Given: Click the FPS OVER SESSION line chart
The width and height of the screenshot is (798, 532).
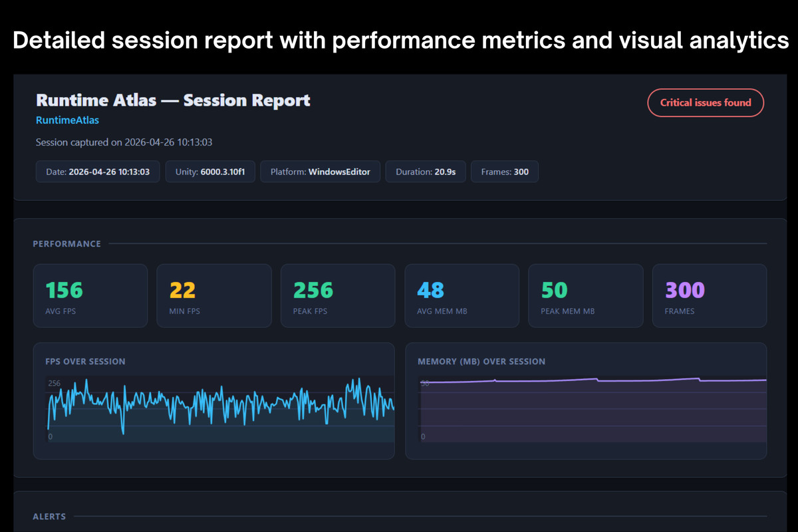Looking at the screenshot, I should point(220,409).
